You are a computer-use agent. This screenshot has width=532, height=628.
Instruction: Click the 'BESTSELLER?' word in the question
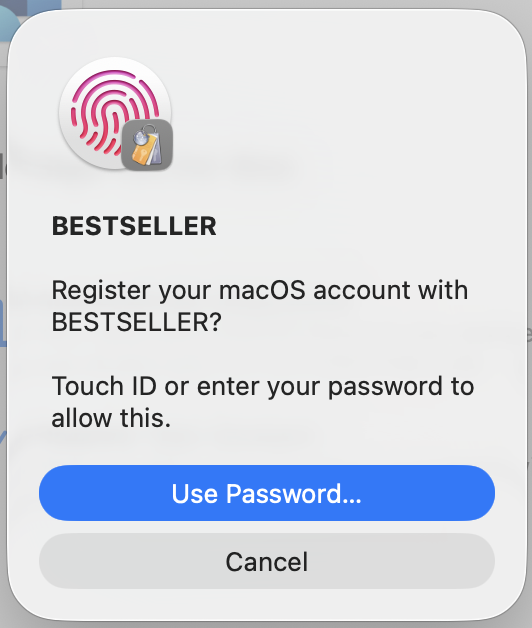coord(137,322)
